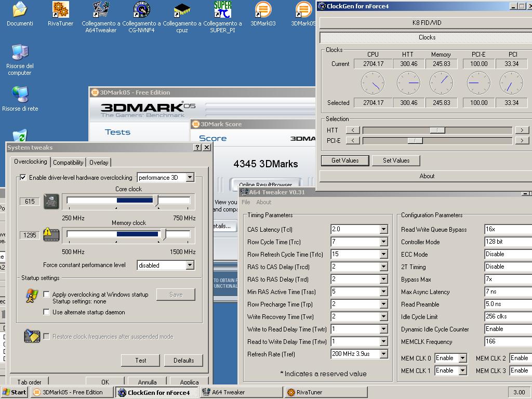The image size is (532, 399).
Task: Click the PCI-E right arrow in ClockGen
Action: click(x=522, y=140)
